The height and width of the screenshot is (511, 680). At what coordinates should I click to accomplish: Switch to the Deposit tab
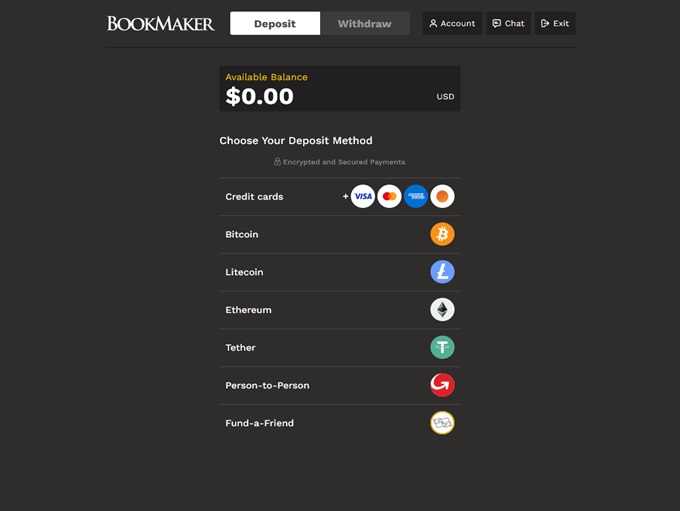click(275, 24)
